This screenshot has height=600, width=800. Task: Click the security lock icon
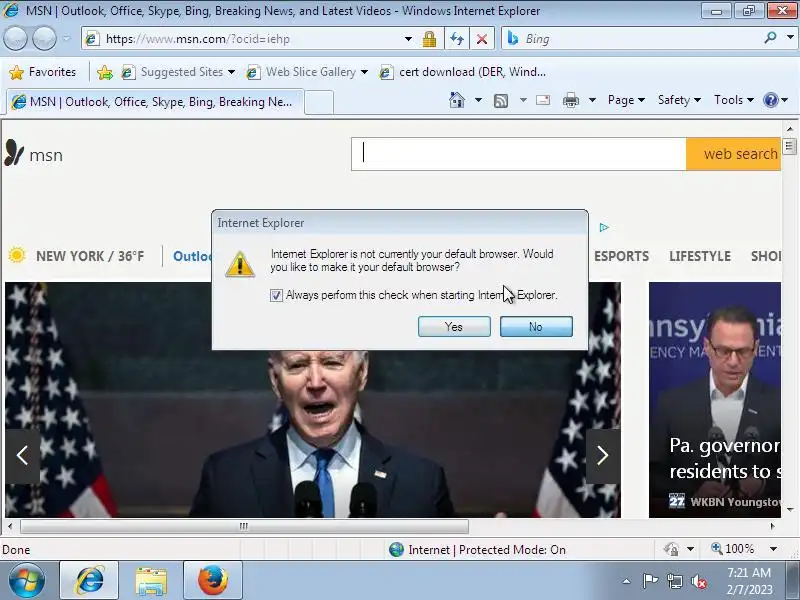429,39
